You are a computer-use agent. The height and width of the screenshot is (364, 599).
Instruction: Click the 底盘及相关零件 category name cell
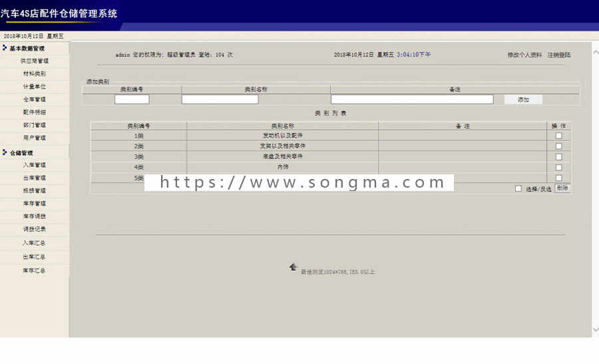(x=283, y=156)
